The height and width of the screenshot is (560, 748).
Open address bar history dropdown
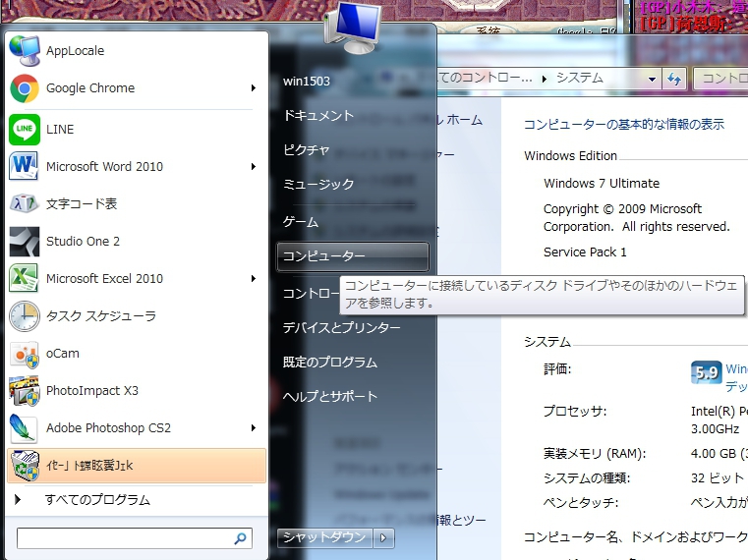(652, 80)
